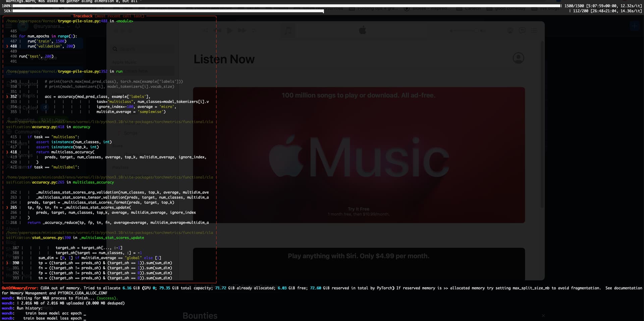
Task: Select Songs in the Apple Music sidebar
Action: [x=130, y=133]
